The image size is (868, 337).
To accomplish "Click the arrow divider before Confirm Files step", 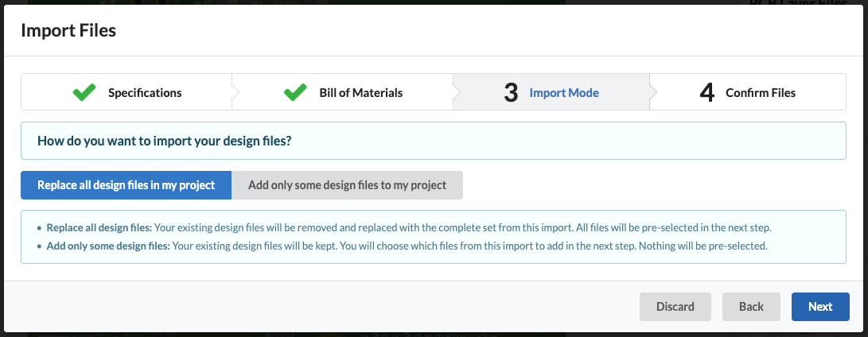I will click(x=653, y=92).
